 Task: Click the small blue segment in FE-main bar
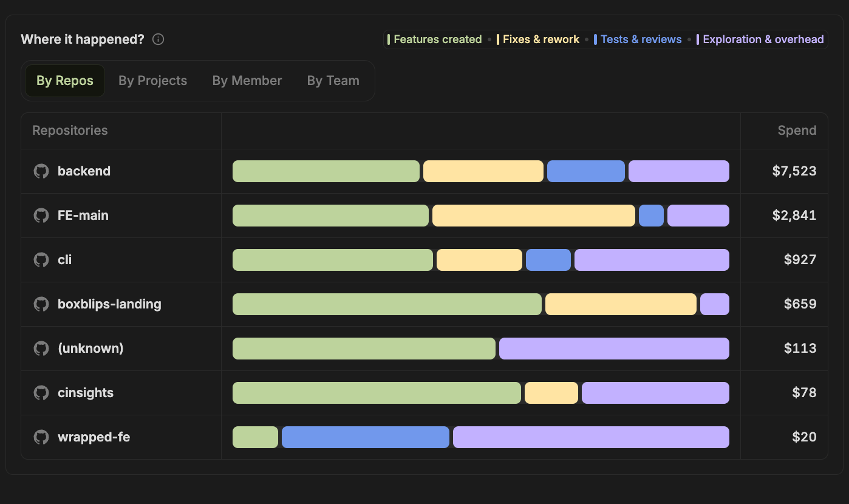pos(651,216)
